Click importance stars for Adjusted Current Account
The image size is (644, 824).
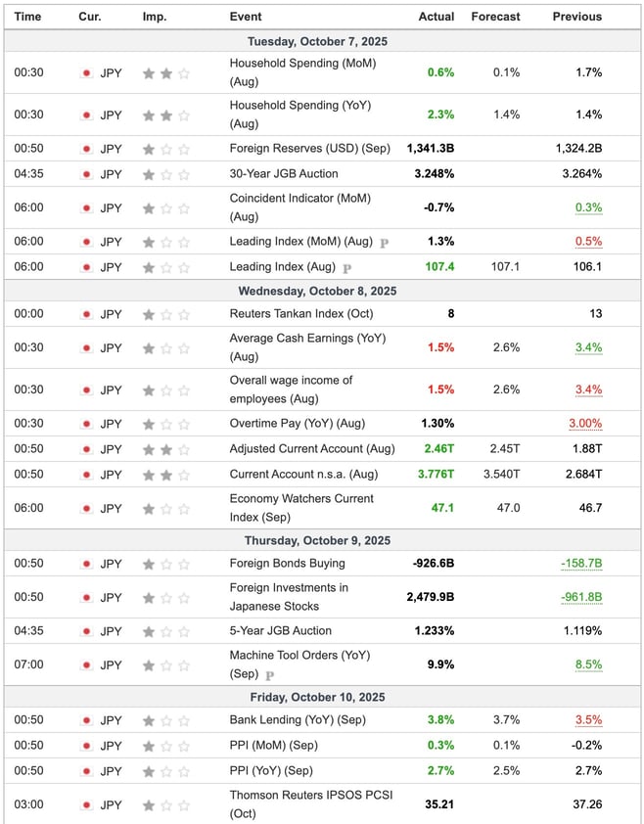point(165,449)
